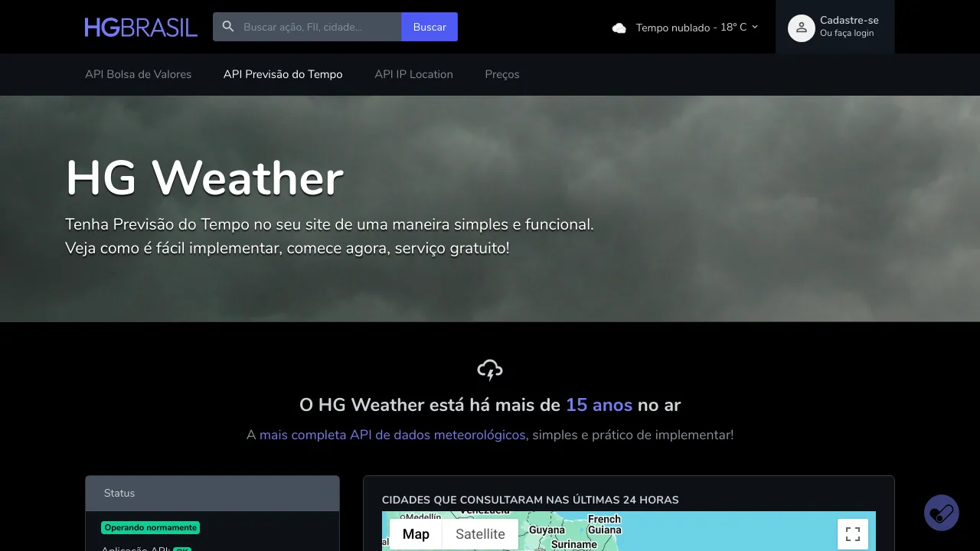Select the 15 anos highlighted text

pyautogui.click(x=599, y=405)
